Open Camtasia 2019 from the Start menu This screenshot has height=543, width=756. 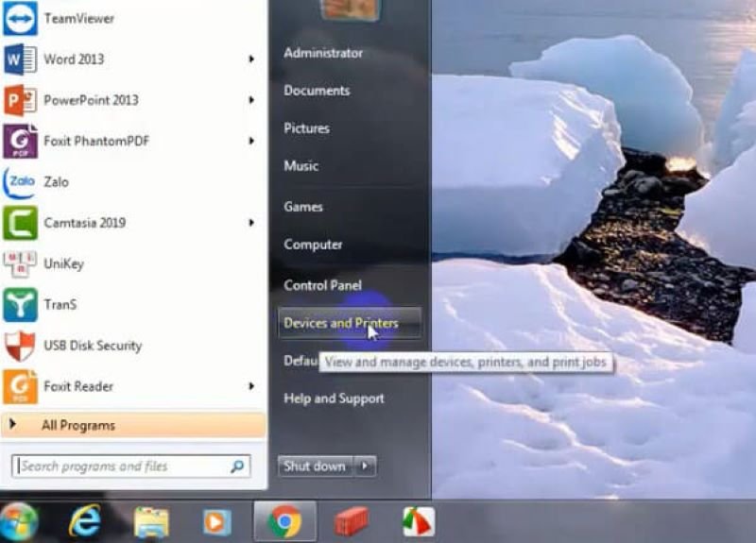pos(84,223)
